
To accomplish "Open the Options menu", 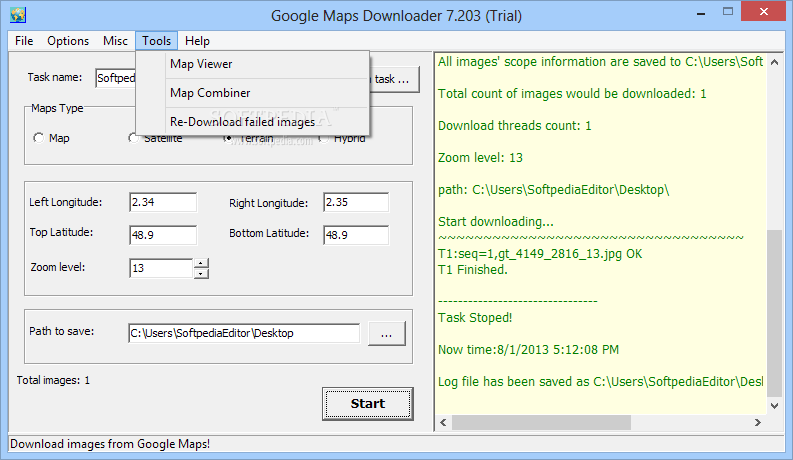I will pos(68,41).
